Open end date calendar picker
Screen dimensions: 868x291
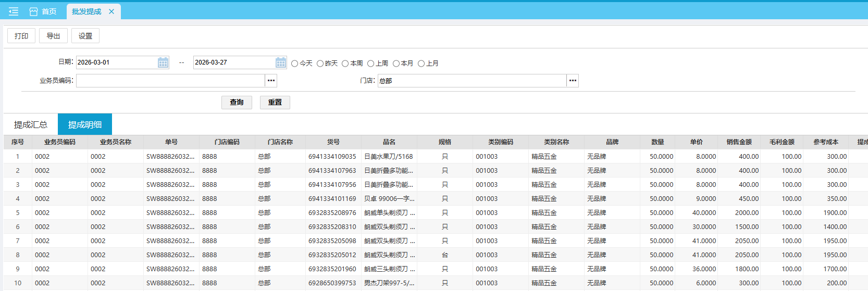281,62
